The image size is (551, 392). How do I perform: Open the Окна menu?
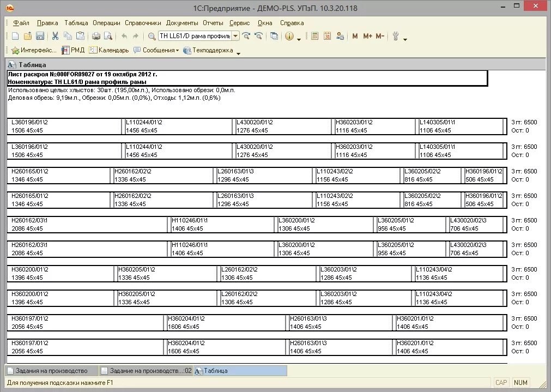coord(265,23)
